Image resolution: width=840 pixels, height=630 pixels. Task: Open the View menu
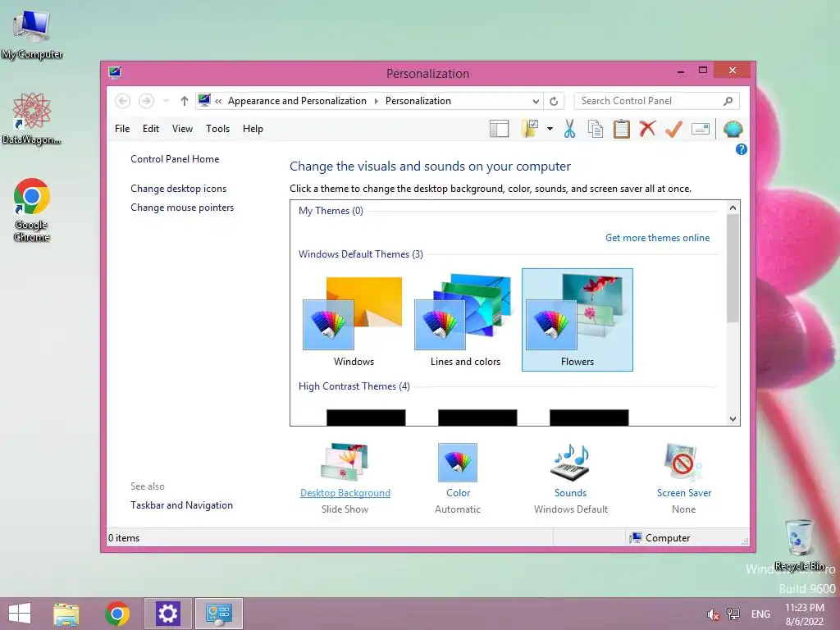click(182, 129)
